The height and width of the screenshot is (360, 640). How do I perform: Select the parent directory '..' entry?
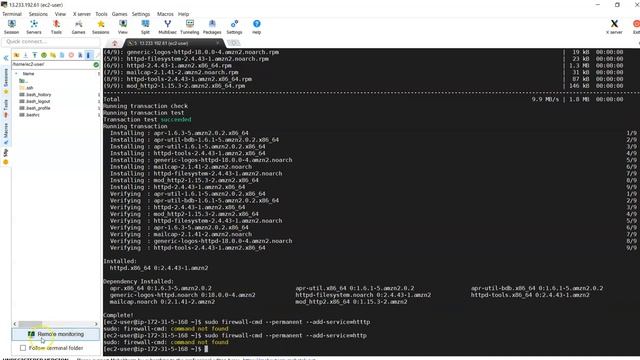[23, 81]
